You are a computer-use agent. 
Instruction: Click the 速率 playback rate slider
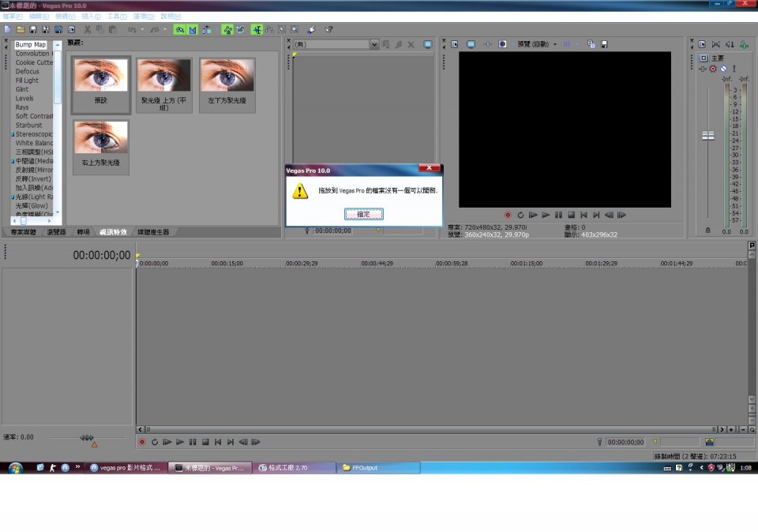pos(87,438)
